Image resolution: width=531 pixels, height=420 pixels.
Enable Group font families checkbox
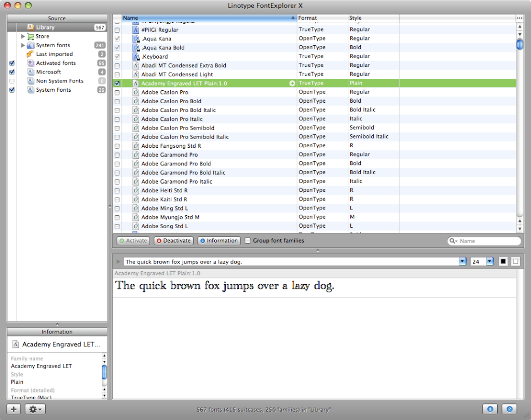pyautogui.click(x=248, y=241)
